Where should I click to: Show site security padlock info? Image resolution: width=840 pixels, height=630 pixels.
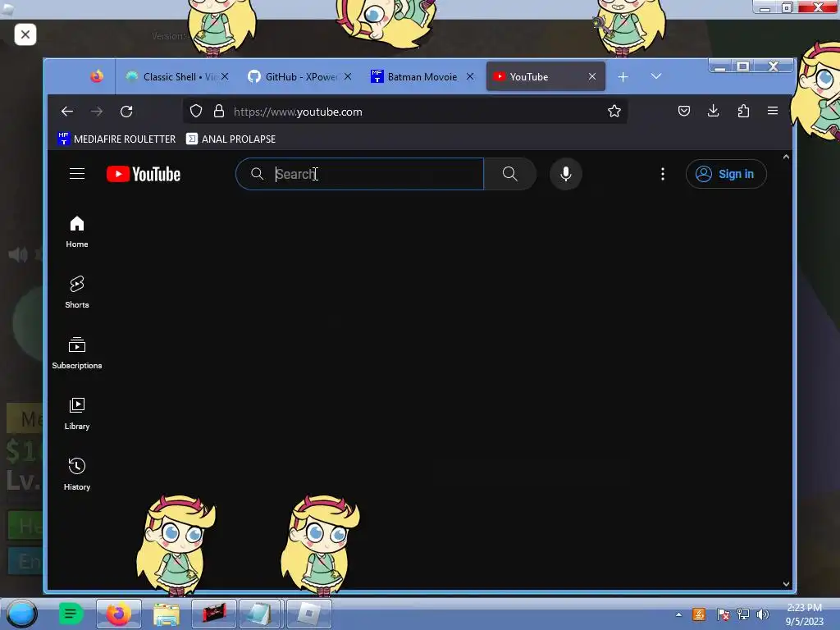coord(218,112)
